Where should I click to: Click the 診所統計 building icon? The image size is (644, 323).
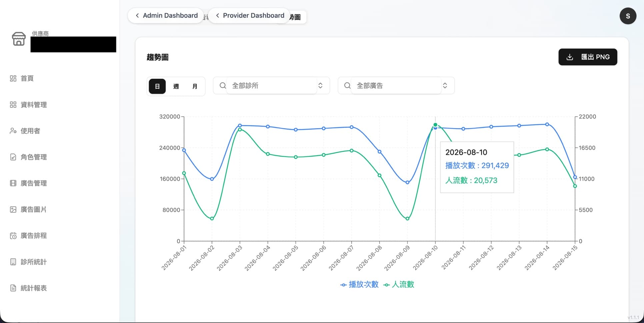[x=13, y=262]
